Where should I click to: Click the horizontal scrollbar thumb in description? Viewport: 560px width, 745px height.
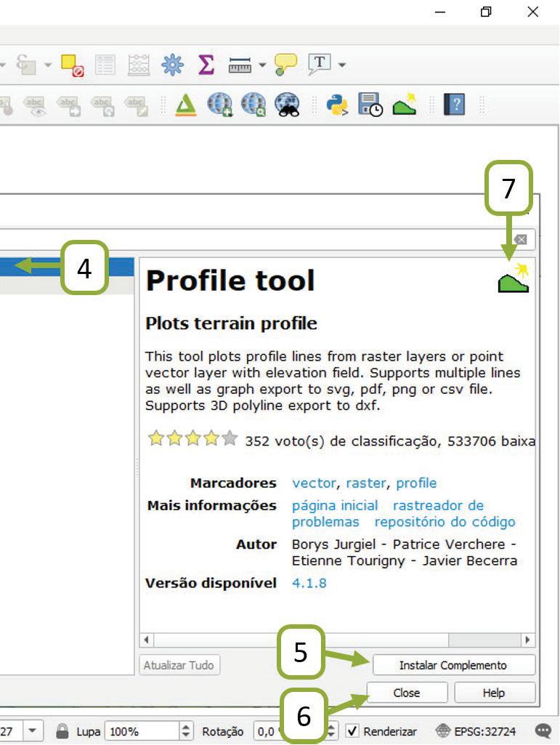click(x=301, y=640)
